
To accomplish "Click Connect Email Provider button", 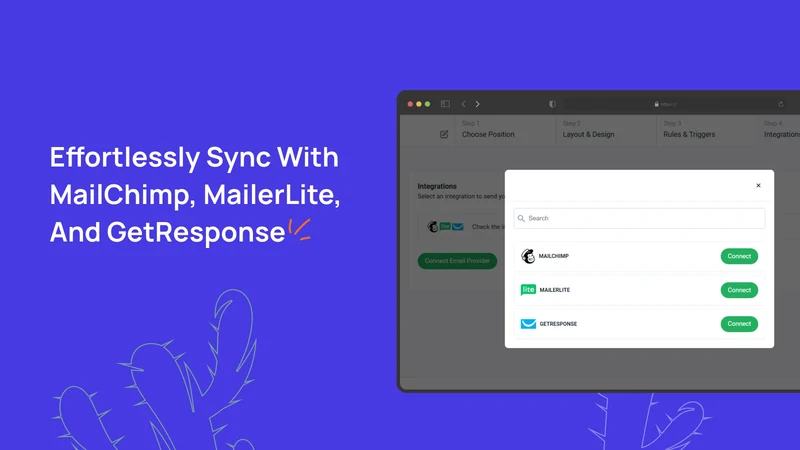I will click(457, 261).
